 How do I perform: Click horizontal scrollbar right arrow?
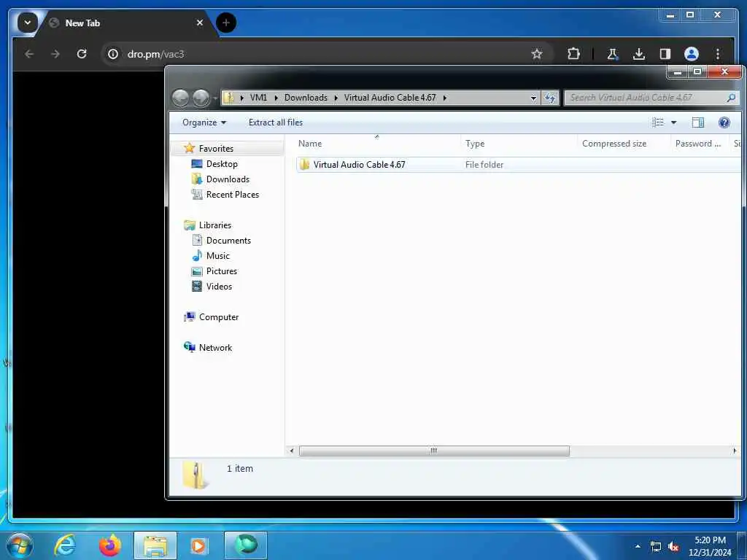pos(734,451)
